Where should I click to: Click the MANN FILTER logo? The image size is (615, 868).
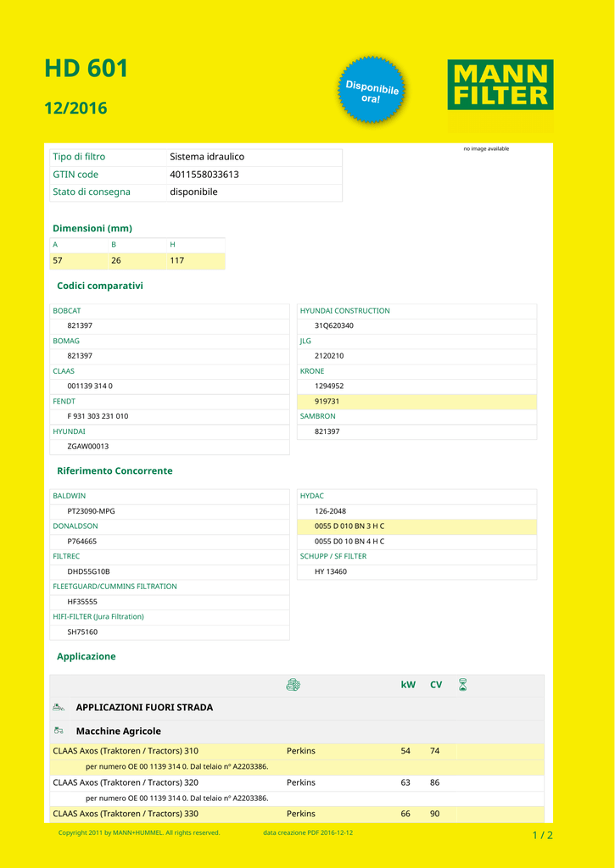(x=500, y=84)
